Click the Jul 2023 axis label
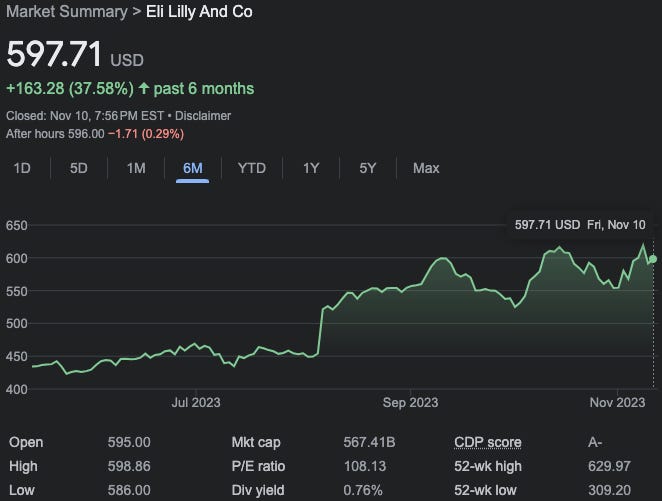Viewport: 662px width, 501px height. tap(196, 402)
